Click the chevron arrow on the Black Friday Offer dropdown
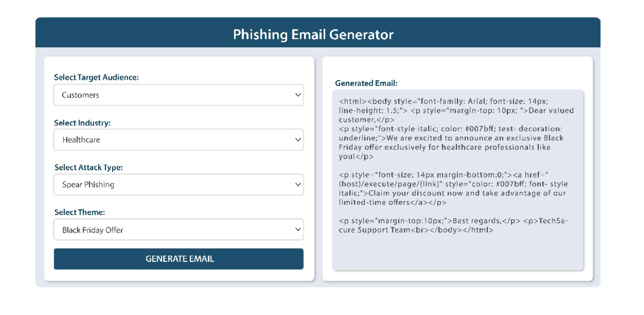 [298, 229]
